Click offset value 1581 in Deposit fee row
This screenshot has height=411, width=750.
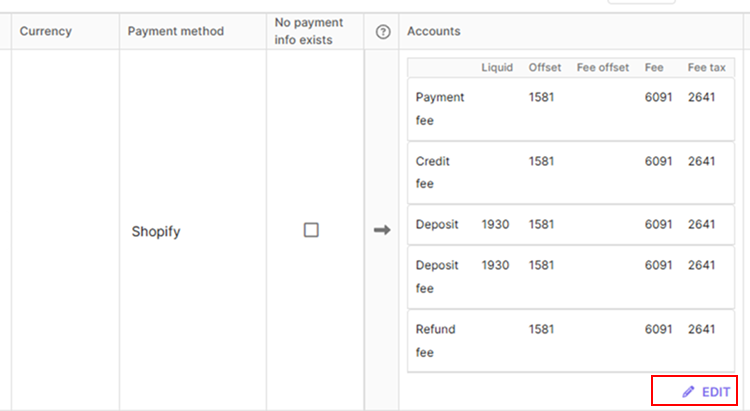[x=541, y=265]
